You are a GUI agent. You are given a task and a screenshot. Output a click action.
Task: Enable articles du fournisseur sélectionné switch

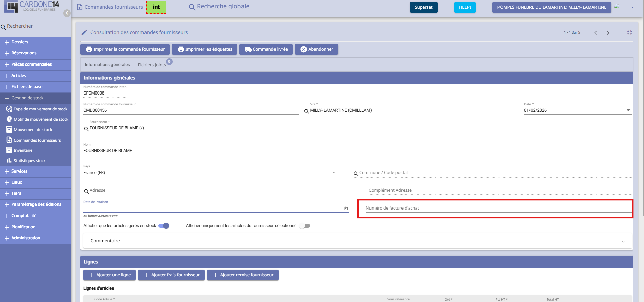[304, 226]
